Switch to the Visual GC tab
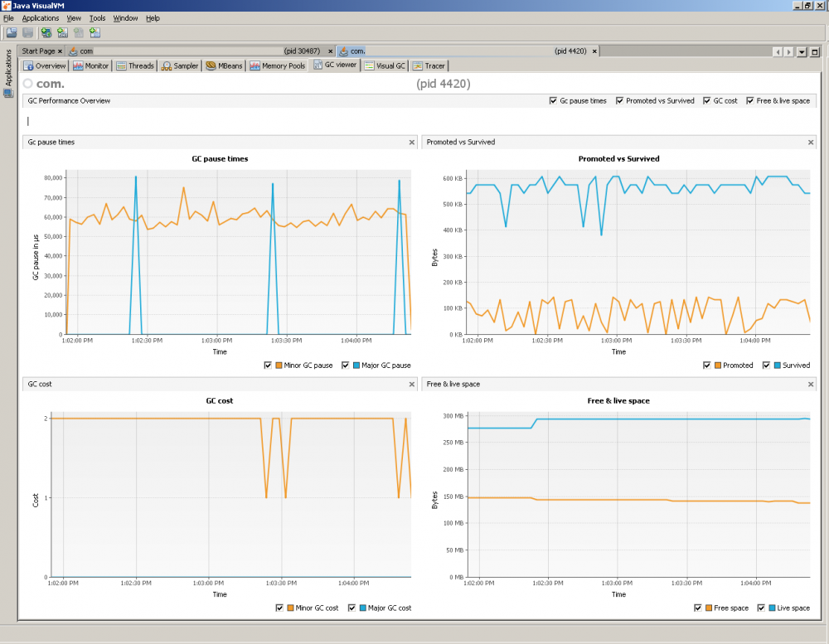Screen dimensions: 829x644 [385, 65]
